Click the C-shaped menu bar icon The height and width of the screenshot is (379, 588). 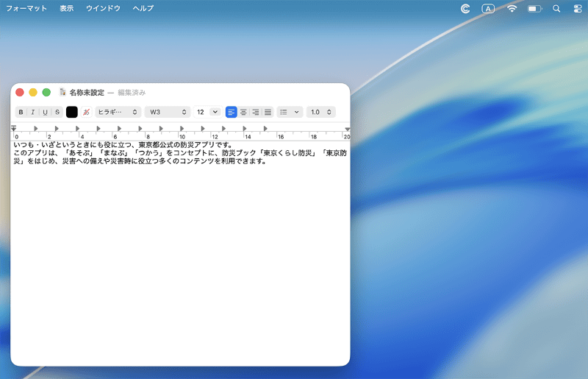pos(465,9)
